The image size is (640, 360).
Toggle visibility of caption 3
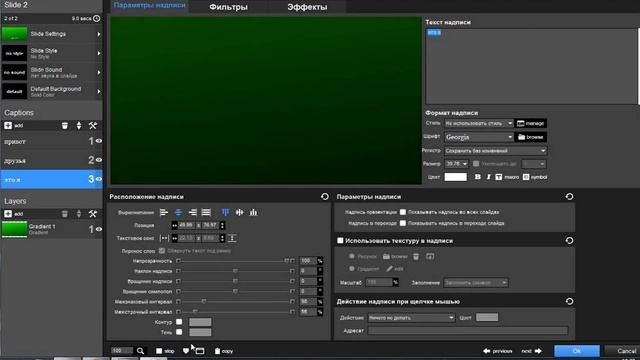[x=99, y=179]
